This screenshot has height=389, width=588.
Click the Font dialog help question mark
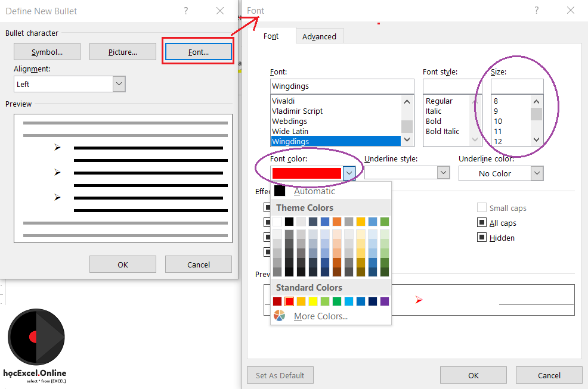coord(537,10)
